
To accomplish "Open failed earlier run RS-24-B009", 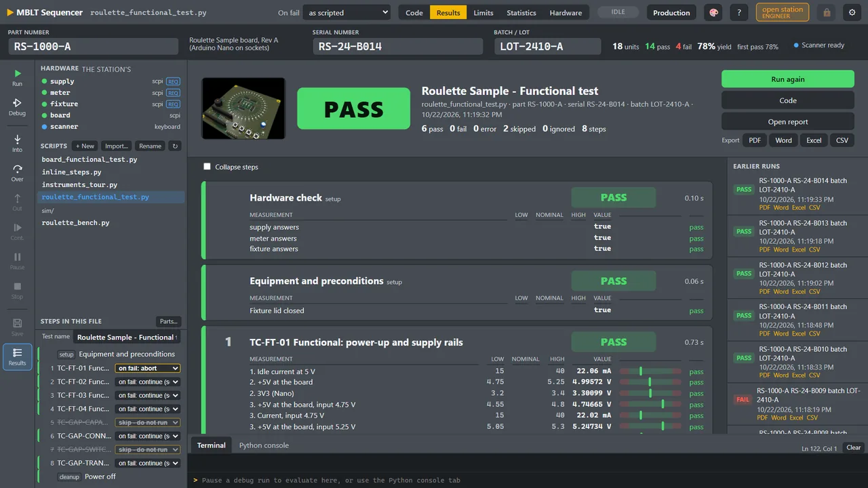I will [x=797, y=404].
